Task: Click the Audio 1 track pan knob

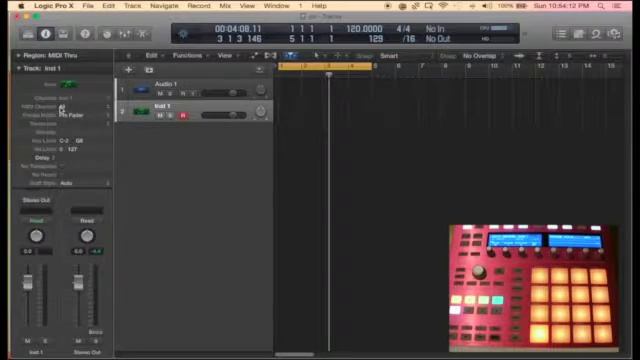Action: [x=260, y=89]
